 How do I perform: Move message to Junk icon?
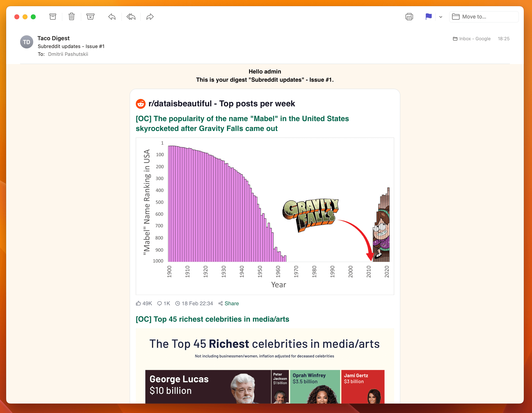tap(90, 17)
